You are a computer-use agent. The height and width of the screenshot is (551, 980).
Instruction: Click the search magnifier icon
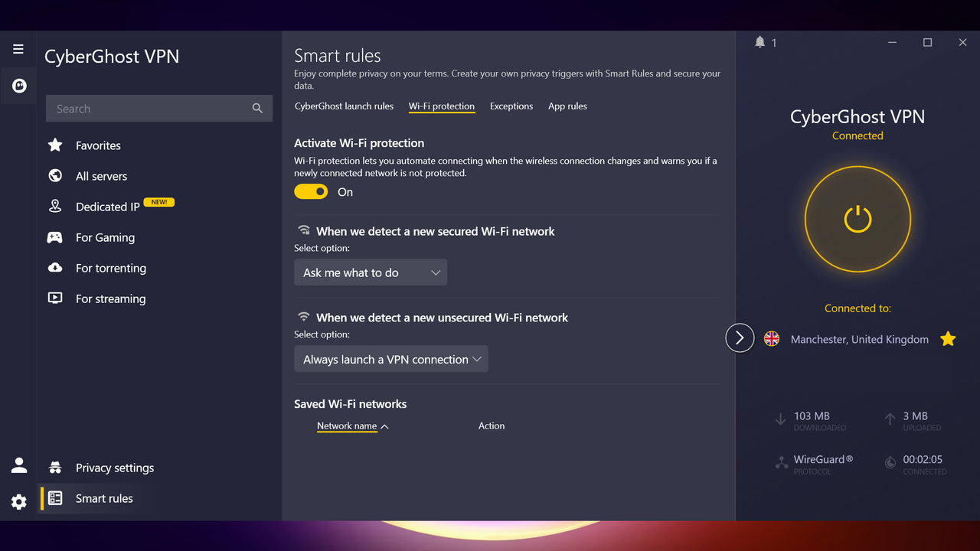257,109
